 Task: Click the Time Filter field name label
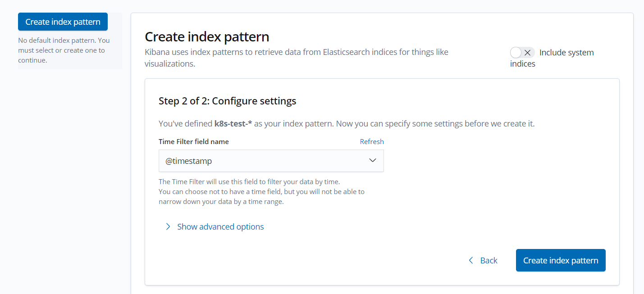(x=194, y=141)
